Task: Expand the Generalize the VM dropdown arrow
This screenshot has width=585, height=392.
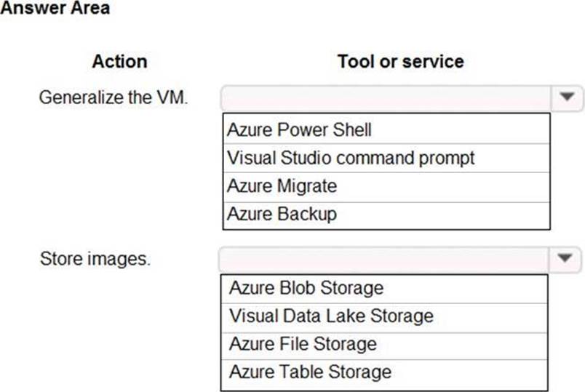Action: tap(567, 97)
